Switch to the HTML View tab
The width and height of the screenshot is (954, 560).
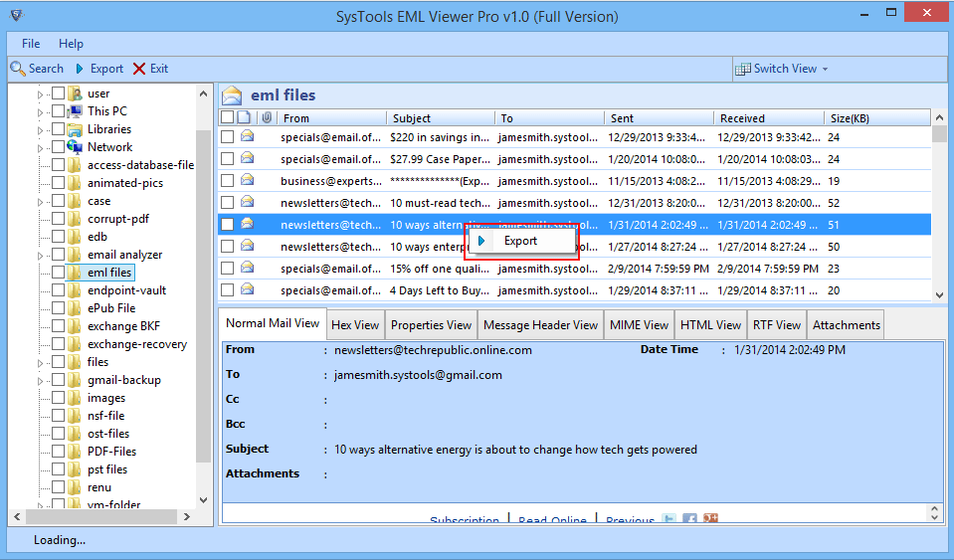tap(710, 325)
